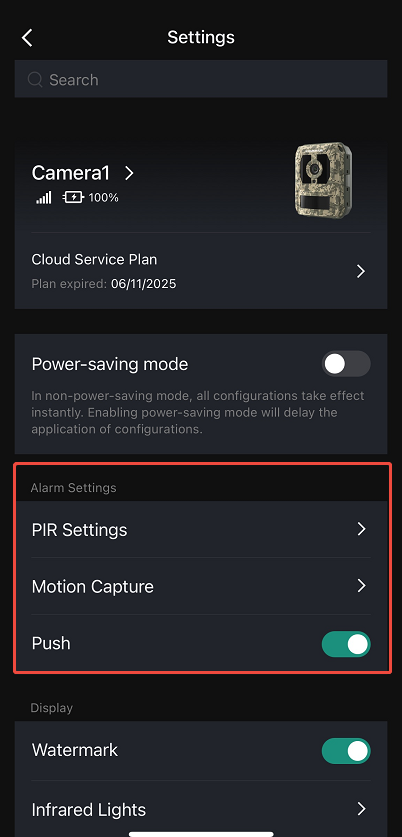Expand Cloud Service Plan chevron

click(x=361, y=272)
